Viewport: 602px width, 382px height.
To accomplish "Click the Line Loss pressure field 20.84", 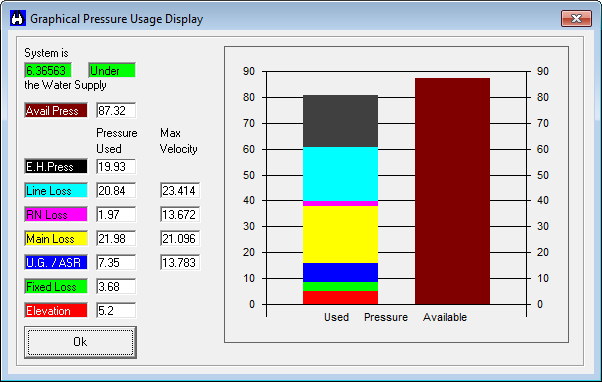I will tap(116, 190).
